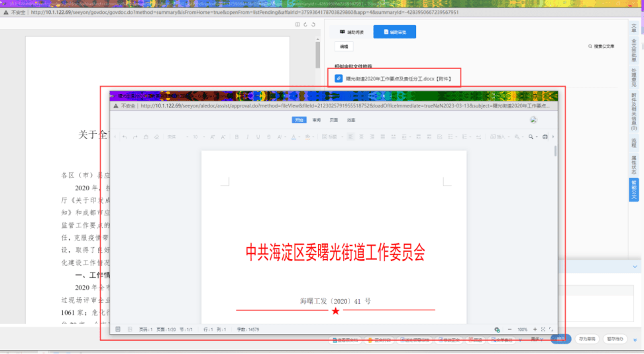Switch to the 页面 tab
Screen dimensions: 644x354
click(333, 120)
